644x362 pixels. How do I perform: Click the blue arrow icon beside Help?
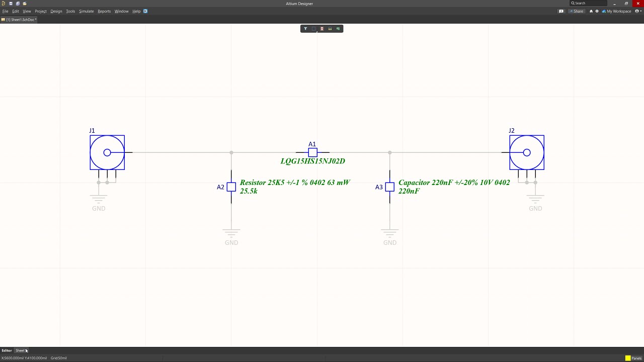coord(145,11)
